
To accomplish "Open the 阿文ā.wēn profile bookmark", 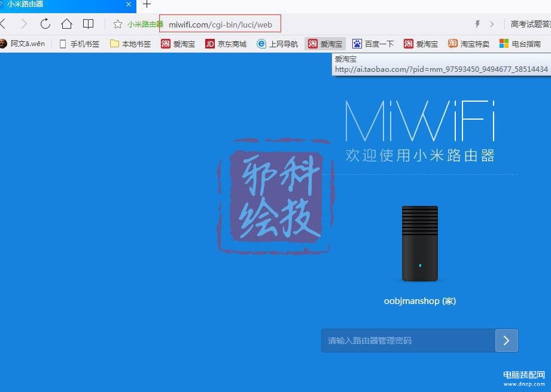I will pyautogui.click(x=23, y=44).
